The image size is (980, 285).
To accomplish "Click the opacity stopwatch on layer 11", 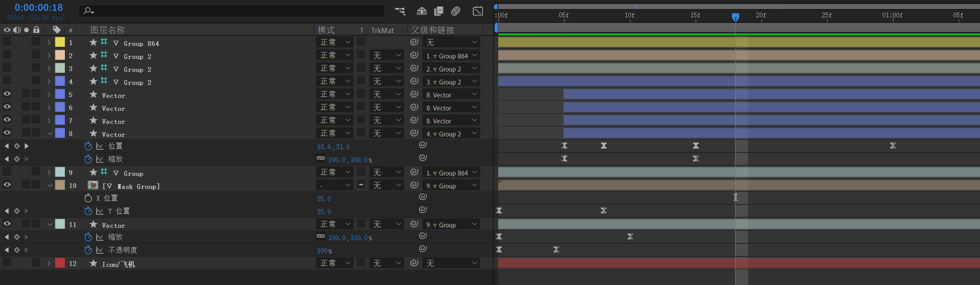I will tap(88, 250).
